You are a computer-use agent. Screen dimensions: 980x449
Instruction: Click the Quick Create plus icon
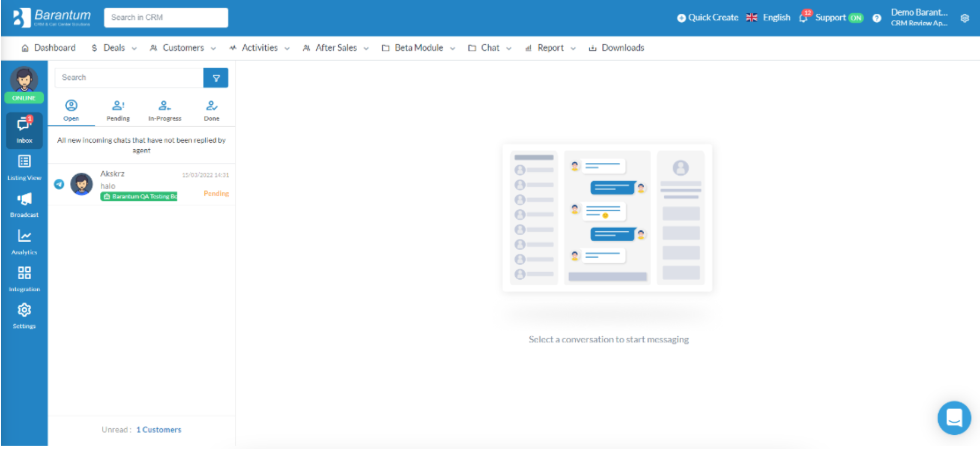click(681, 18)
